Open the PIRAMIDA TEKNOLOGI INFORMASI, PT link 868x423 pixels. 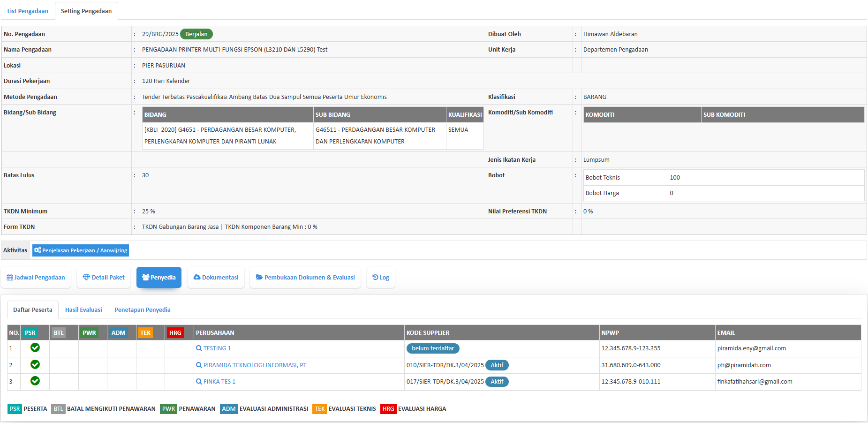255,365
